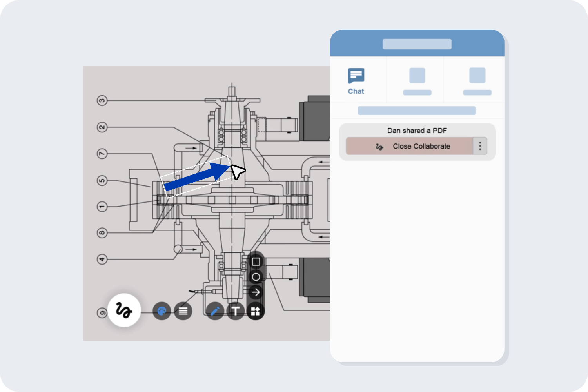Click the shared PDF drawing
The height and width of the screenshot is (392, 588).
pyautogui.click(x=207, y=203)
